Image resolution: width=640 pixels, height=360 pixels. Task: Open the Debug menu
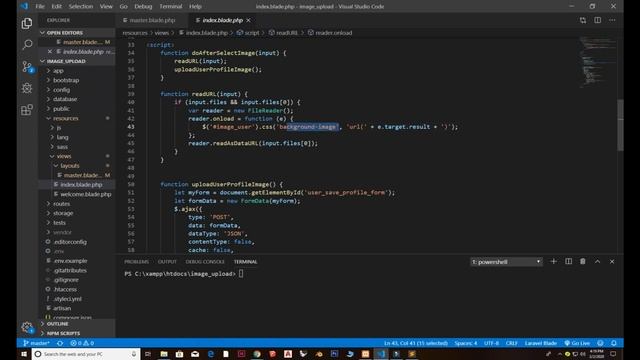143,6
